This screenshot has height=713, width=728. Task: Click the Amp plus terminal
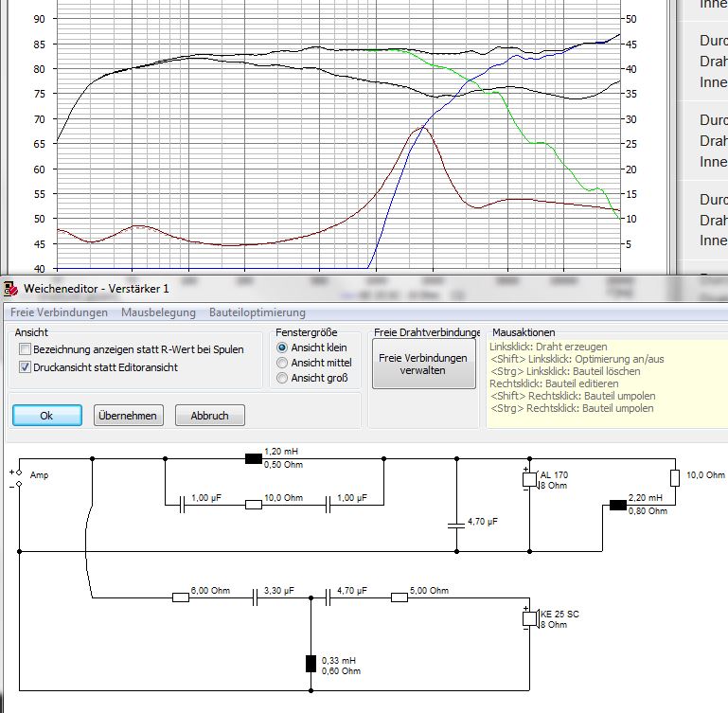pyautogui.click(x=19, y=472)
